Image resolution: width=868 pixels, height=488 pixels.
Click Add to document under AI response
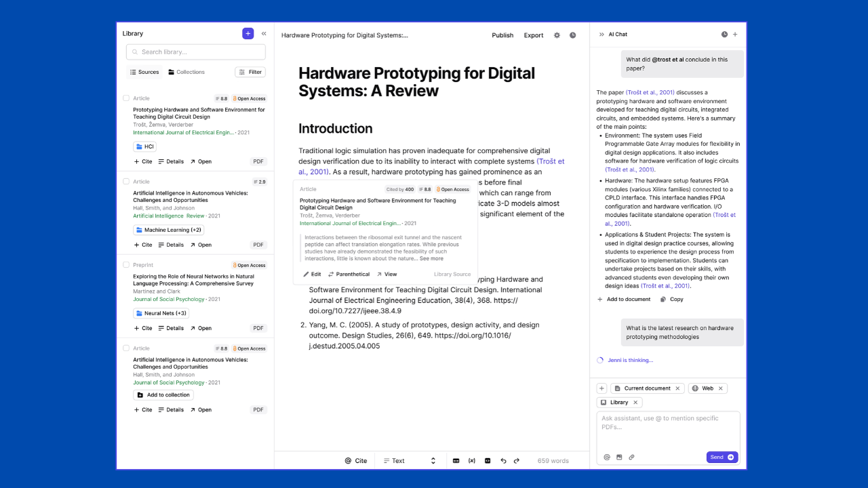624,299
